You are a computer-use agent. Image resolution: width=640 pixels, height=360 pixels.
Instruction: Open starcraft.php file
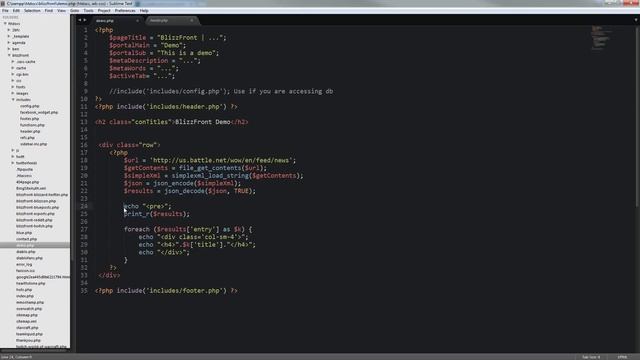pyautogui.click(x=27, y=327)
